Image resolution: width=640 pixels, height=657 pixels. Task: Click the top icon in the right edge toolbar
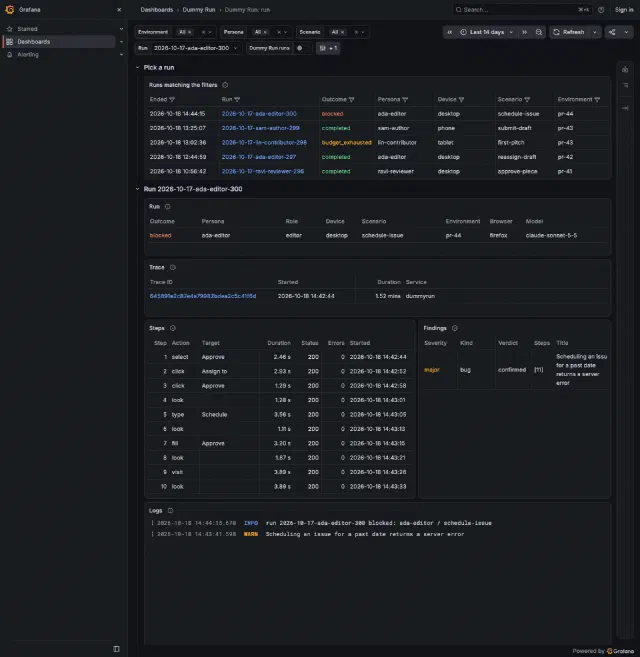tap(625, 70)
